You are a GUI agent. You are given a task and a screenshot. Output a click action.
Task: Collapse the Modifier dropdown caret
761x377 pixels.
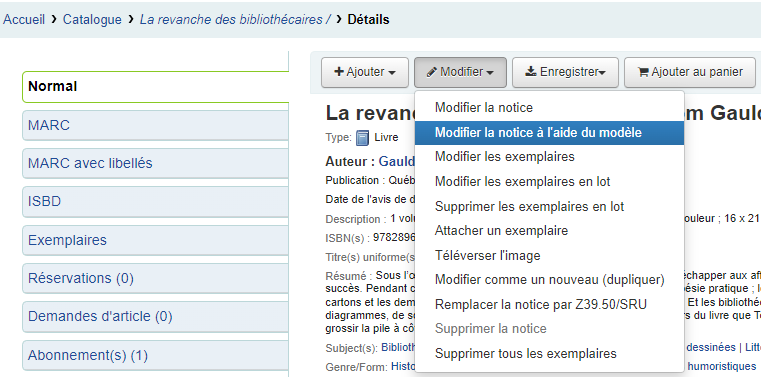point(490,73)
